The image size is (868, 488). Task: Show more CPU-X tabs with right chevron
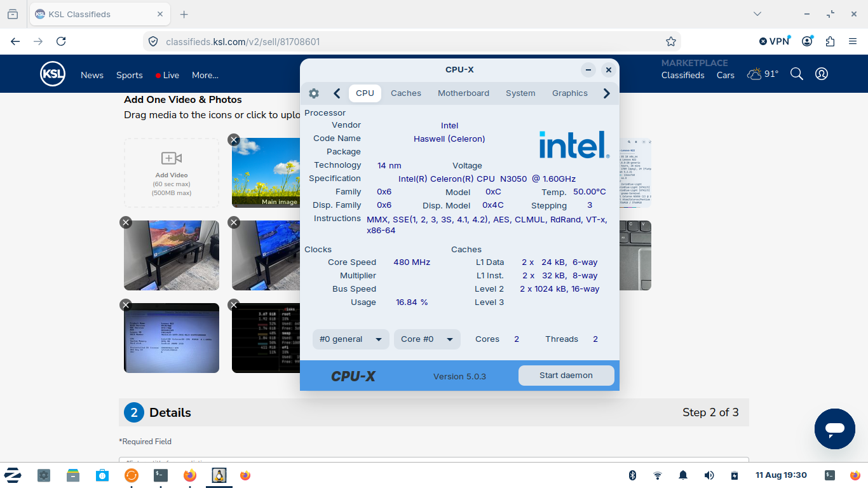(x=606, y=93)
